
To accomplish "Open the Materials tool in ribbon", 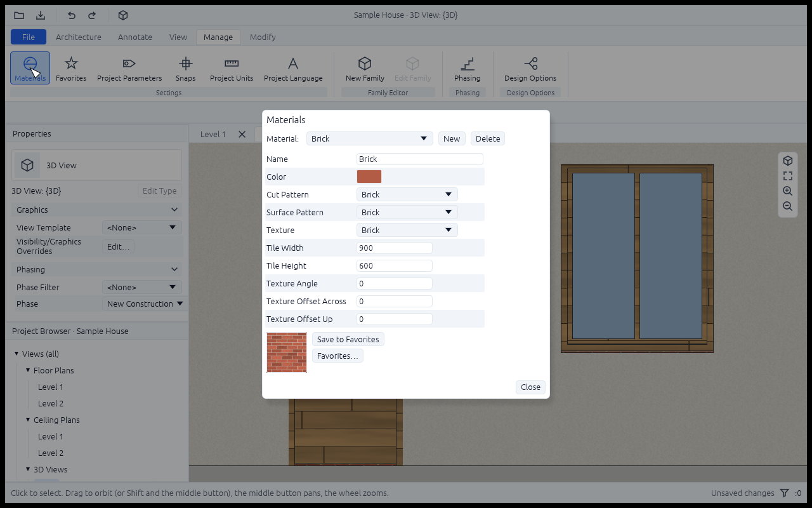I will (x=30, y=68).
